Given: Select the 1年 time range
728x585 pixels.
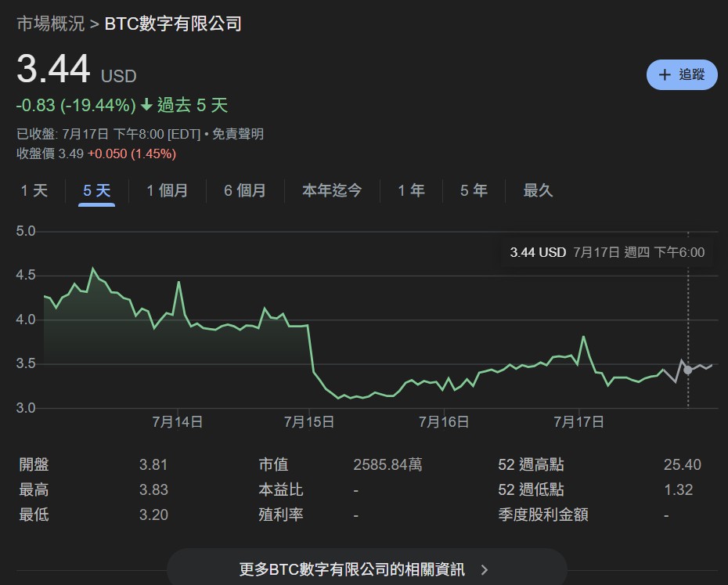Looking at the screenshot, I should (412, 190).
